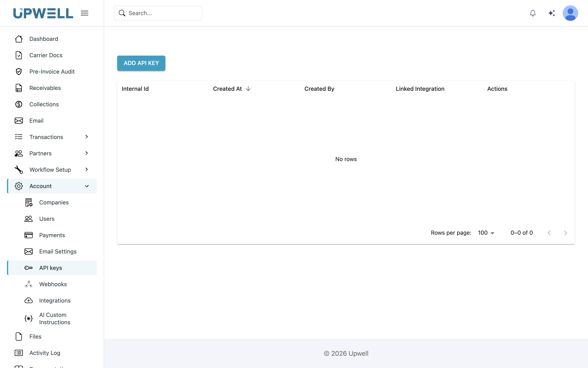Open AI Custom Instructions link
The width and height of the screenshot is (588, 368).
[52, 319]
